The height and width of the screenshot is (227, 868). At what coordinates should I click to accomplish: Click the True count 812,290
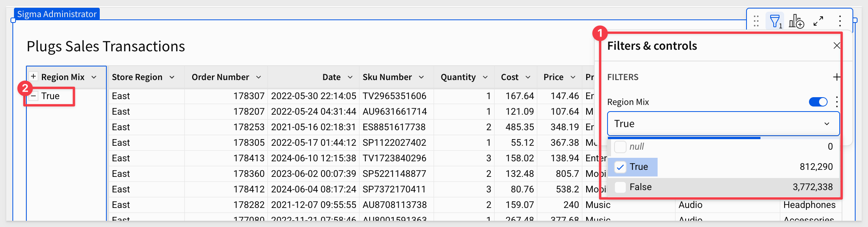[816, 167]
